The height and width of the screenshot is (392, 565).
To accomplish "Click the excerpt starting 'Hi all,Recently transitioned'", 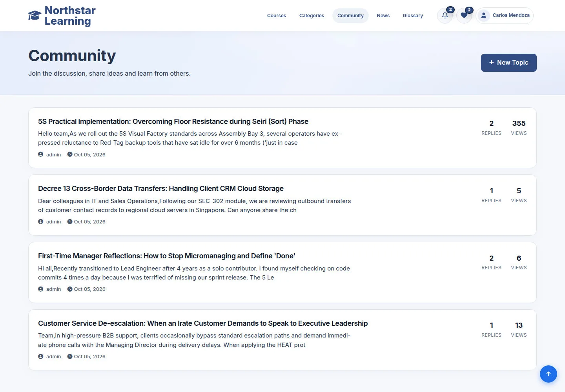I will [x=194, y=273].
